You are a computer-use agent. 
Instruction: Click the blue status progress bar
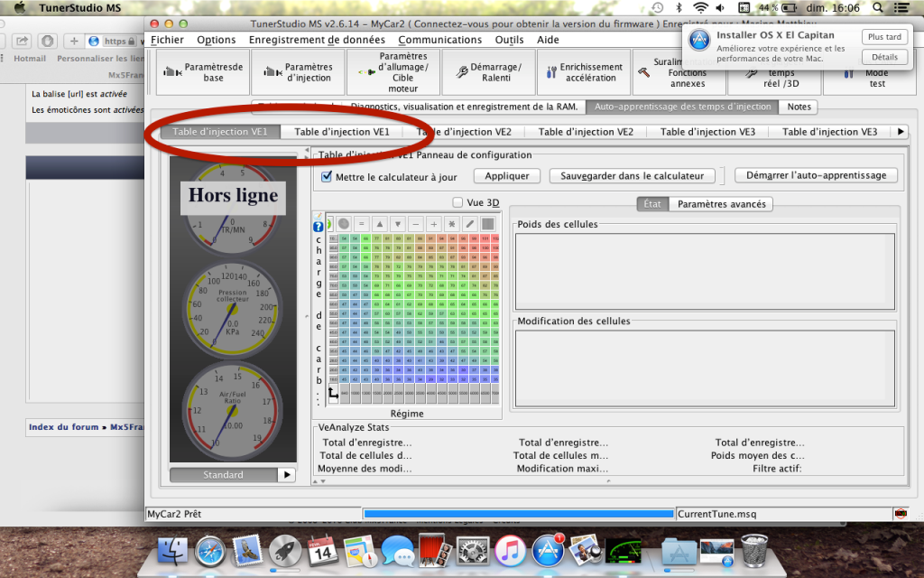click(x=519, y=514)
